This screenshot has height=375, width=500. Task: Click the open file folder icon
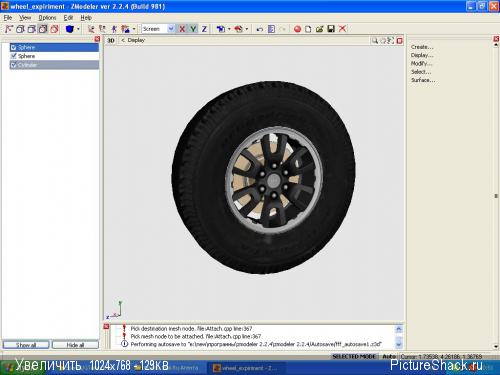[x=319, y=29]
